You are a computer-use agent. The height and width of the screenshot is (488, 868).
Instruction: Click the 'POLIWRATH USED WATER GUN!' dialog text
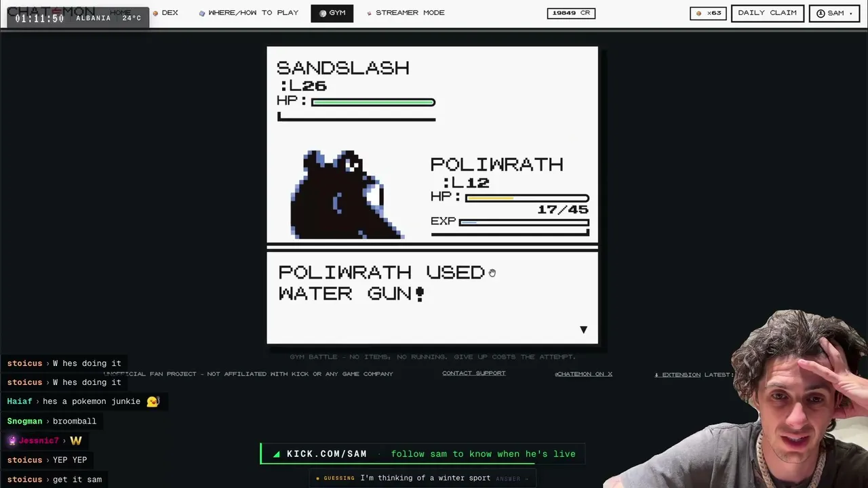tap(382, 283)
